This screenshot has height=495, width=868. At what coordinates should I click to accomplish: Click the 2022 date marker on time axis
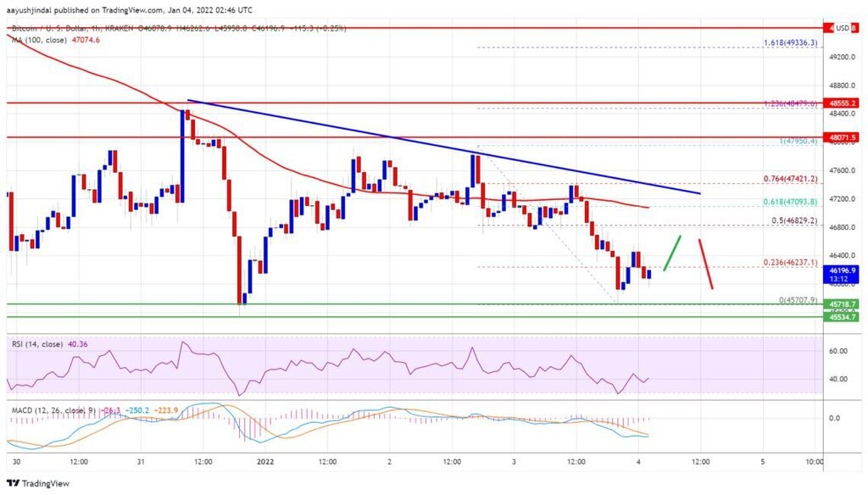coord(265,461)
